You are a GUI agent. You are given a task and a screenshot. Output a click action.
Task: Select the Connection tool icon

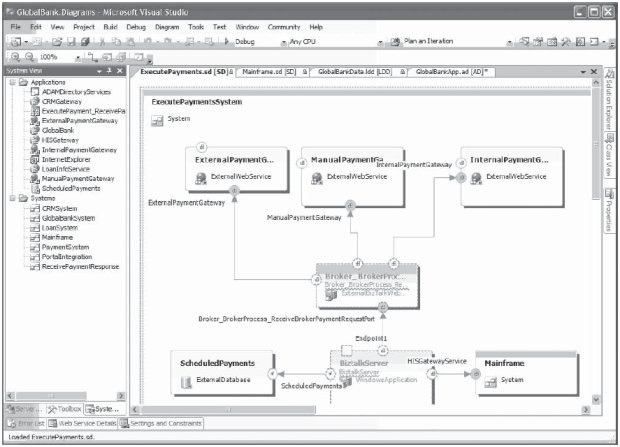pos(92,57)
